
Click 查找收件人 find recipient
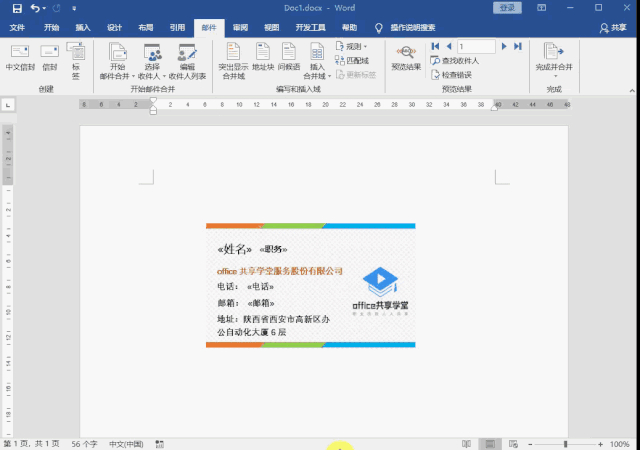pyautogui.click(x=455, y=61)
